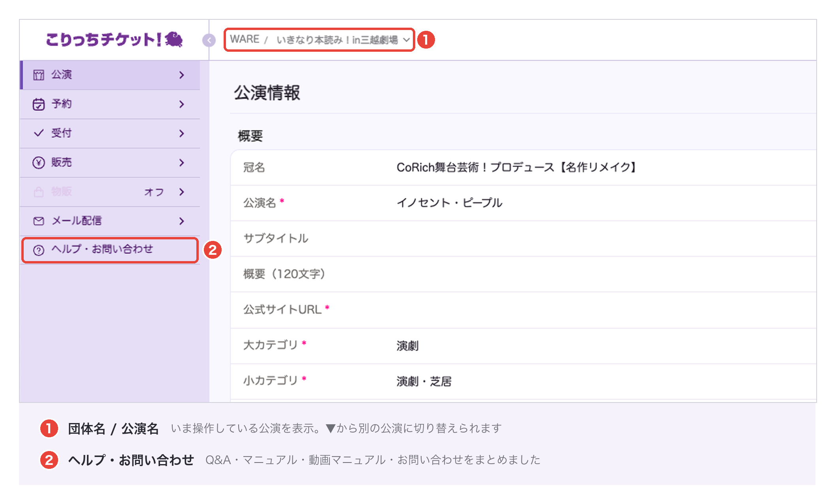Click the 公演名 value イノセント・ピープル

449,203
